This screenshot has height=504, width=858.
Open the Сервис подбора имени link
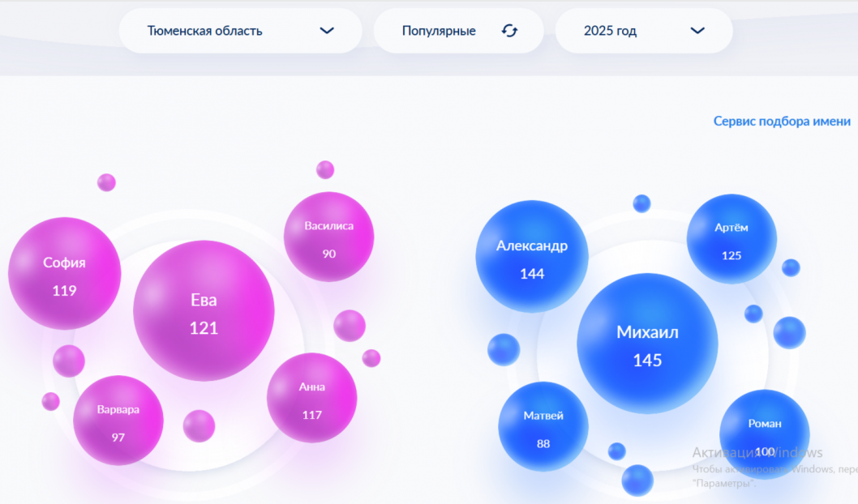(782, 121)
